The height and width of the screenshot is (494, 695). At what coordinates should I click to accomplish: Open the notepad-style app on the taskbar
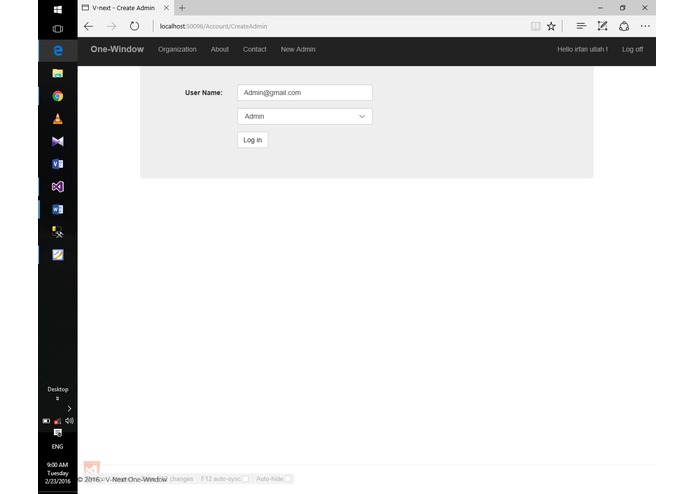(58, 255)
